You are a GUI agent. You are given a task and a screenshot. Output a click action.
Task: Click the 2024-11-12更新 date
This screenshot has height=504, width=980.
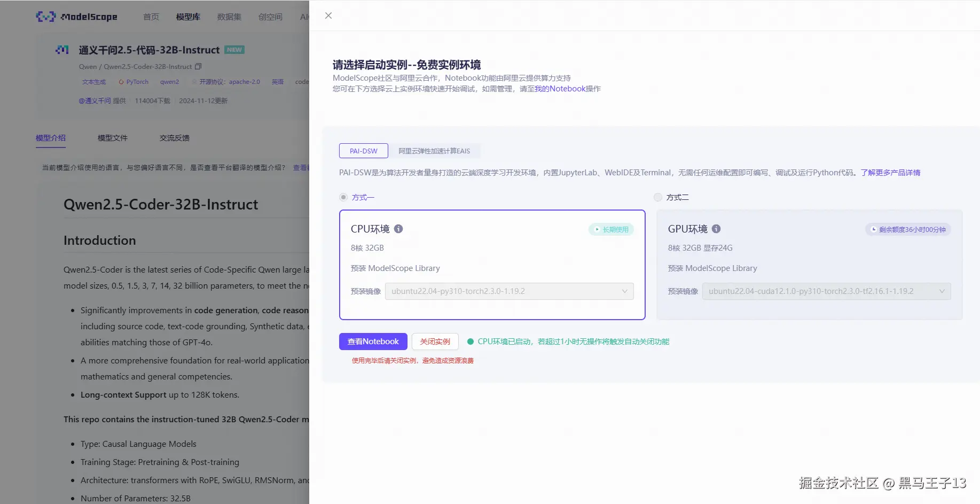tap(203, 101)
